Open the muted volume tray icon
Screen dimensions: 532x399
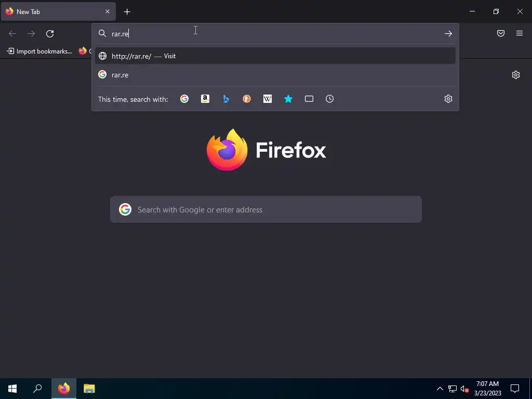[x=464, y=389]
